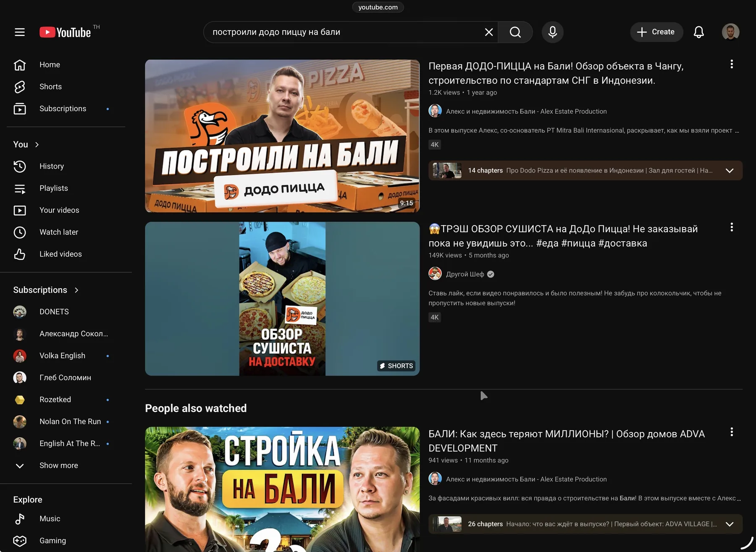This screenshot has width=756, height=552.
Task: Open Gaming in Explore
Action: [x=66, y=541]
